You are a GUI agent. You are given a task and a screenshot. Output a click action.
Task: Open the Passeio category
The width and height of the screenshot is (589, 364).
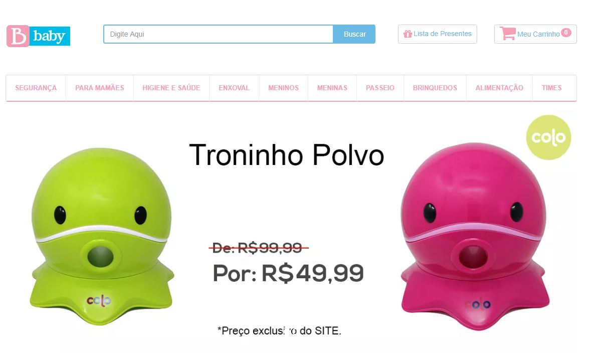[x=380, y=88]
